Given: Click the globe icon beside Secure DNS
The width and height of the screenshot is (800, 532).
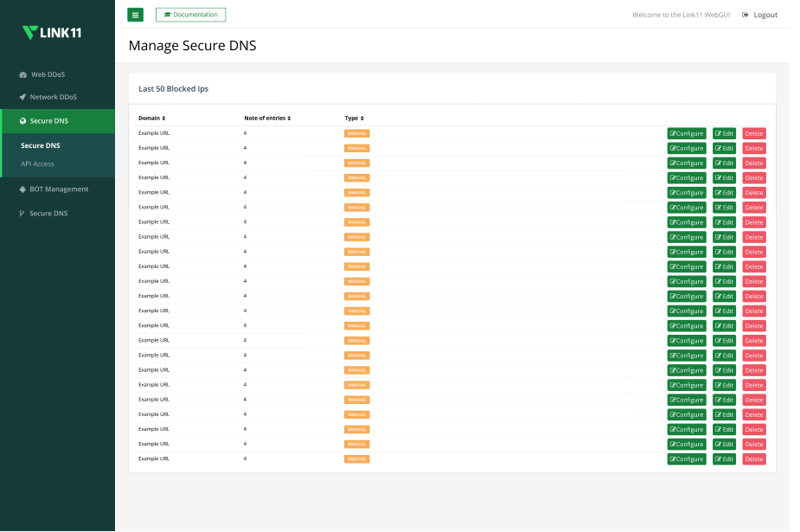Looking at the screenshot, I should coord(22,121).
